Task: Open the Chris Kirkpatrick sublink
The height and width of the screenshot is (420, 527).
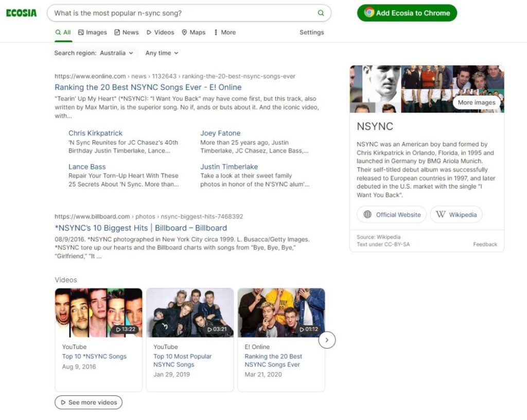Action: click(x=95, y=133)
